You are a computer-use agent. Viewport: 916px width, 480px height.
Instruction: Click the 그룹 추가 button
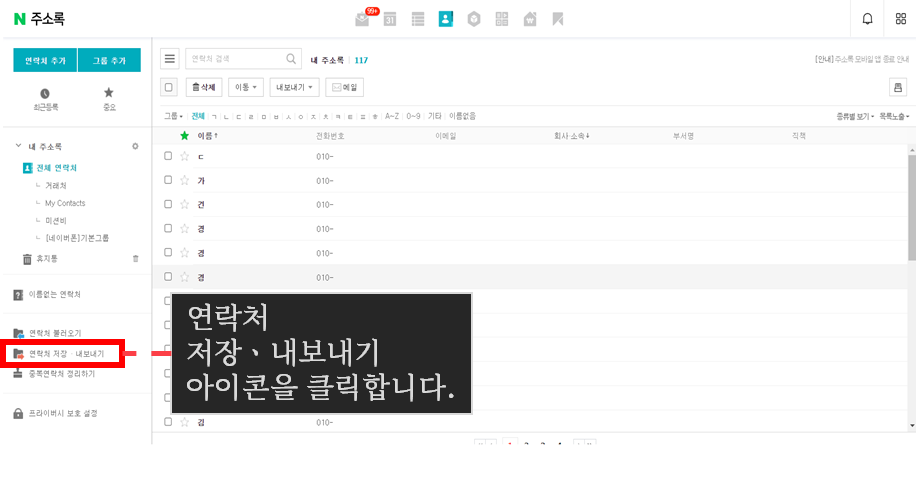coord(109,60)
